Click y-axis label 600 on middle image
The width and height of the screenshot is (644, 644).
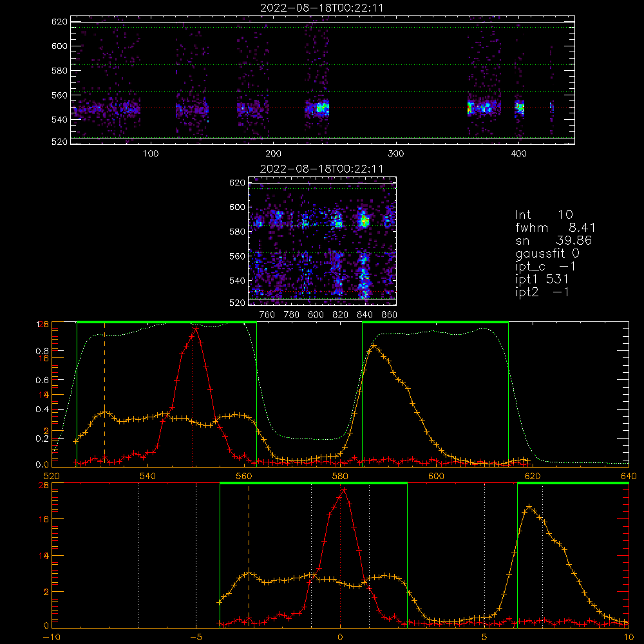tap(237, 207)
